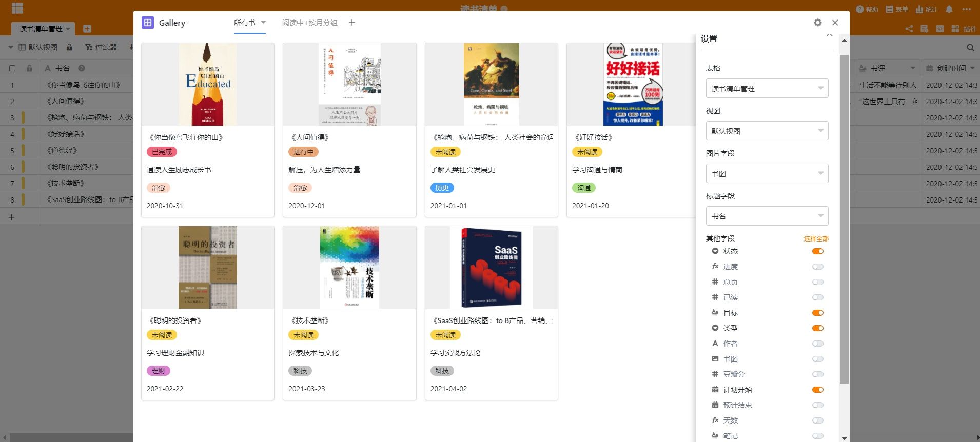Viewport: 980px width, 442px height.
Task: Click 选择全部 to select all fields
Action: (x=816, y=238)
